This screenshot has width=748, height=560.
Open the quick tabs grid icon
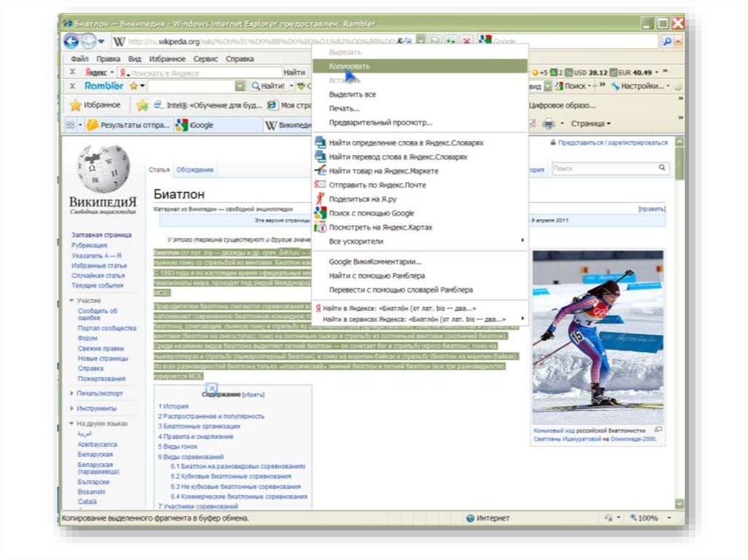click(x=71, y=125)
